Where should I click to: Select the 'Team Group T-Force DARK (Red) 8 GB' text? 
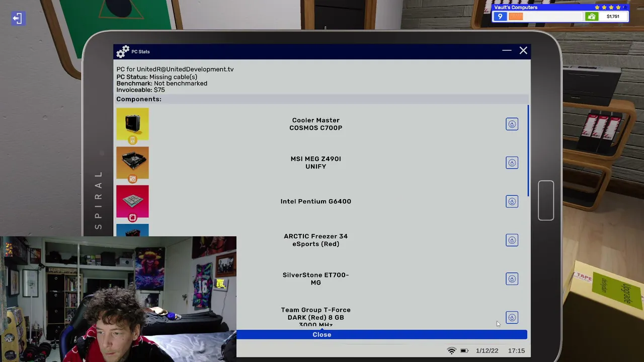(x=316, y=314)
